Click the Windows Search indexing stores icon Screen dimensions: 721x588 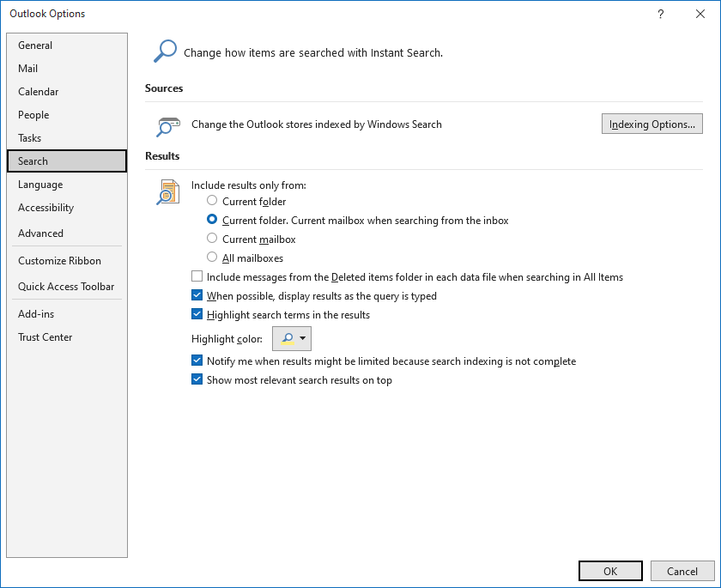point(168,127)
